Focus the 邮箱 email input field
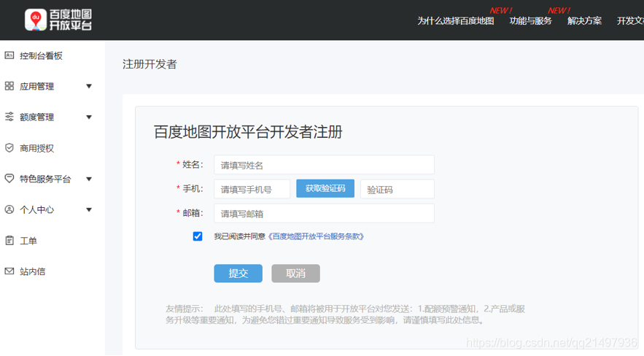The width and height of the screenshot is (644, 356). pyautogui.click(x=324, y=213)
